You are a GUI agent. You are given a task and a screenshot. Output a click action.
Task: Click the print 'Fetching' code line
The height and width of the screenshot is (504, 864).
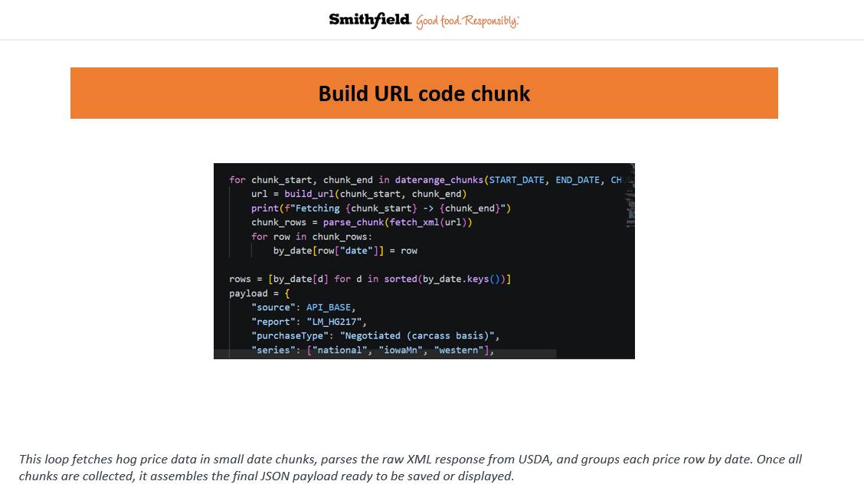click(381, 208)
